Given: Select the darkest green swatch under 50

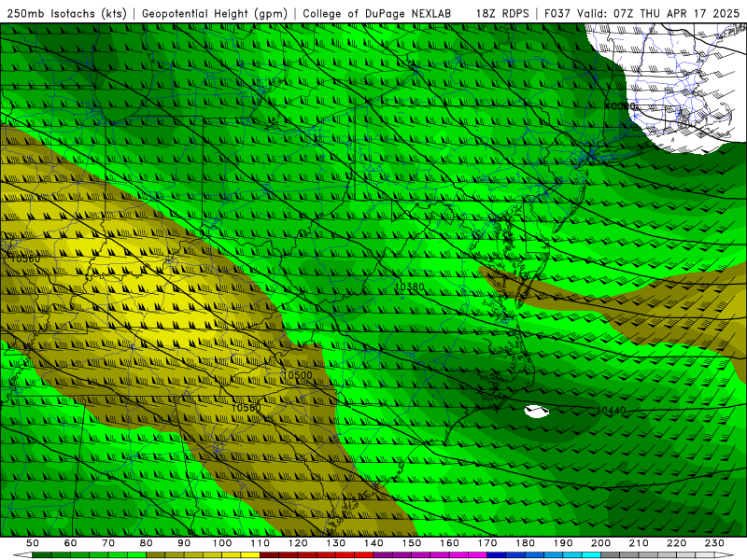Looking at the screenshot, I should pyautogui.click(x=42, y=555).
